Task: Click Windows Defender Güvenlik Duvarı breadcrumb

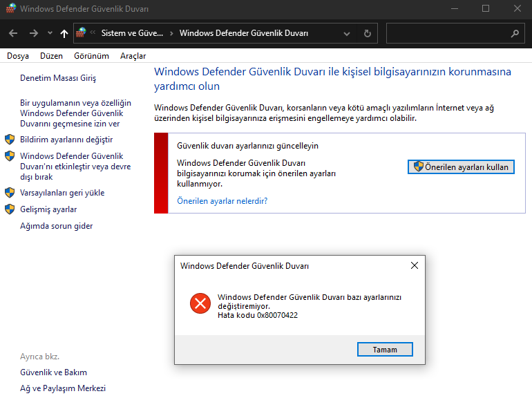Action: [244, 33]
